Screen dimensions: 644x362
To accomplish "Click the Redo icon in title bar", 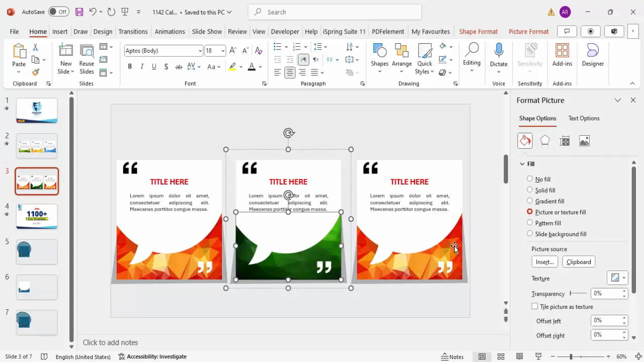I will (112, 12).
